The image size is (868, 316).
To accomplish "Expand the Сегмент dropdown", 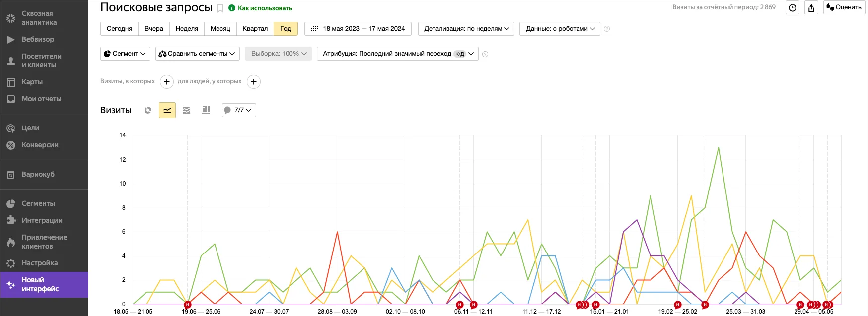I will pyautogui.click(x=125, y=54).
